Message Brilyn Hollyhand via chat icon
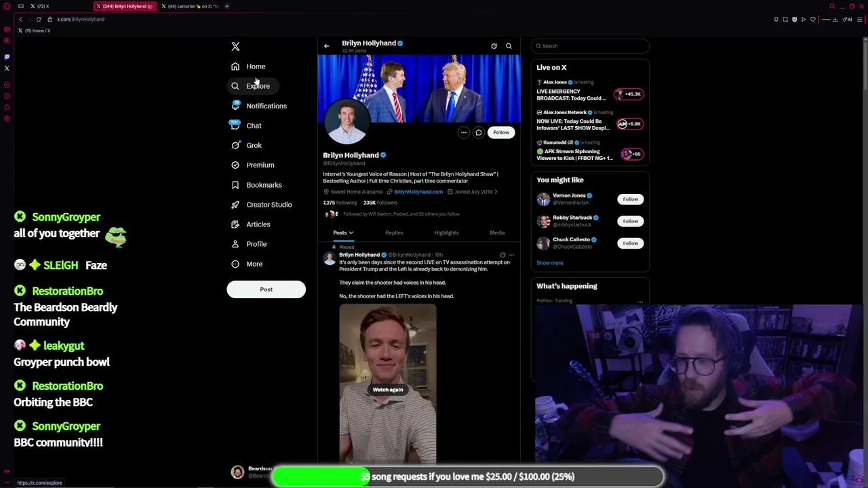This screenshot has width=868, height=488. [x=478, y=133]
